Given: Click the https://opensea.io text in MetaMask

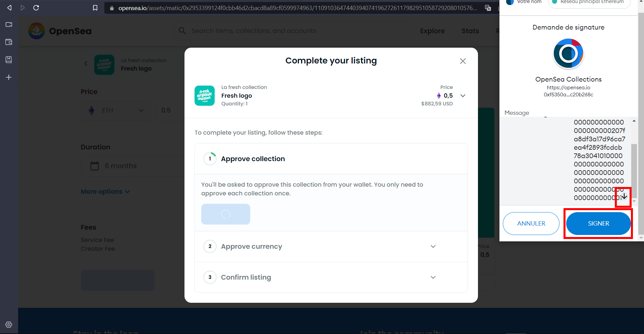Looking at the screenshot, I should (x=569, y=88).
